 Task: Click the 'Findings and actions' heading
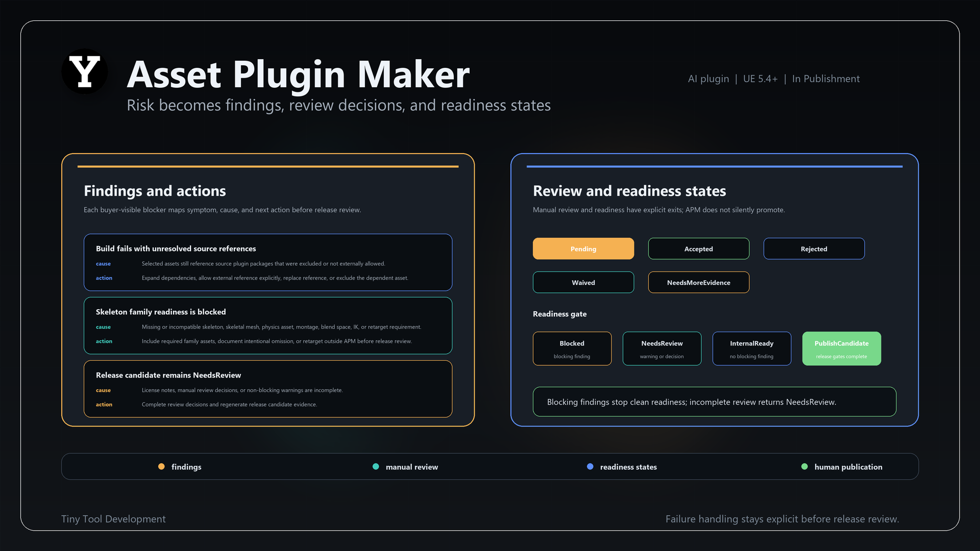click(x=155, y=191)
